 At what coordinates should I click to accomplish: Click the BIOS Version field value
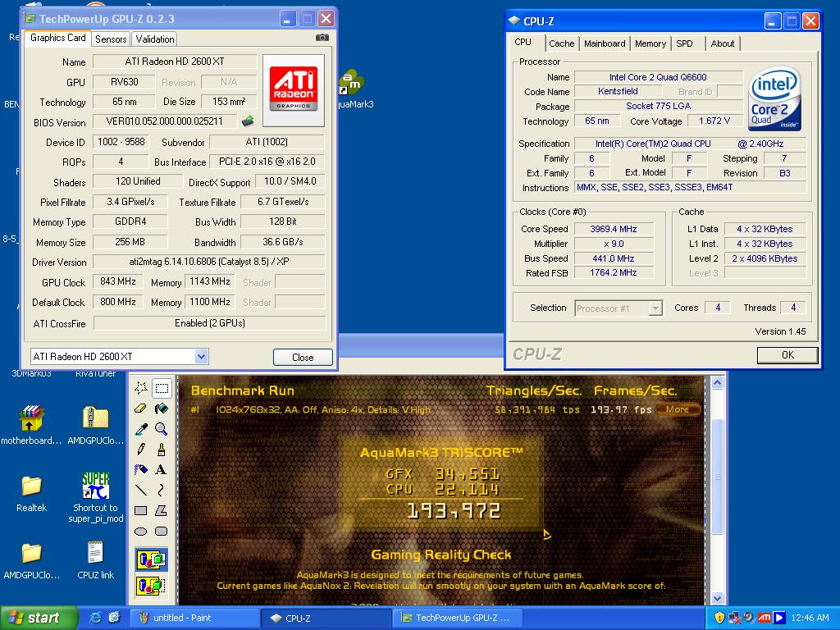tap(164, 121)
